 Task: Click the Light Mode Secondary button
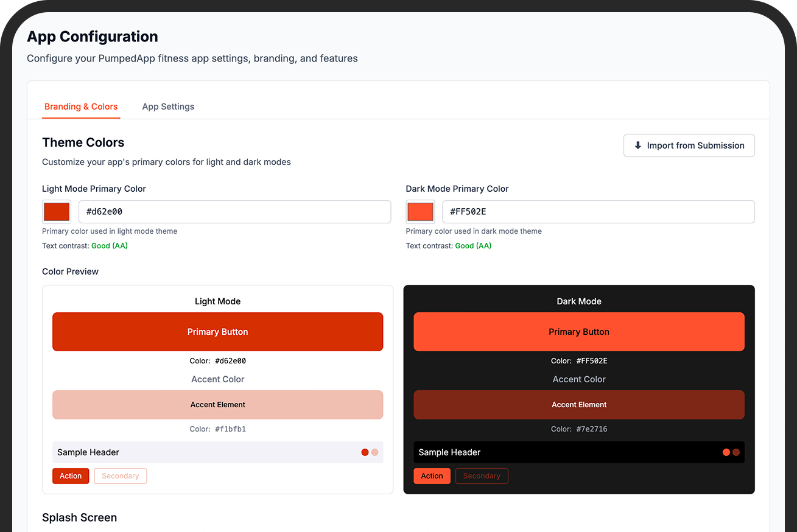click(x=121, y=476)
